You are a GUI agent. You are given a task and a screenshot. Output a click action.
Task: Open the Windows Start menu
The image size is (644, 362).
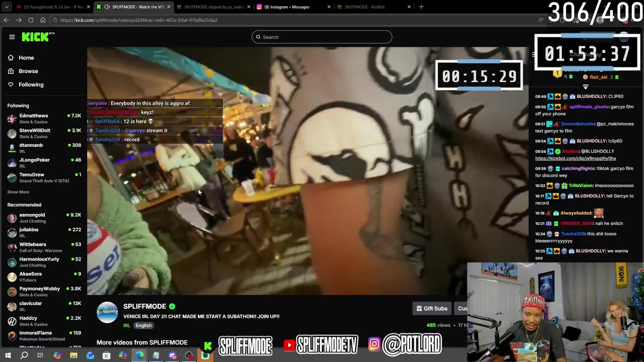pos(8,355)
